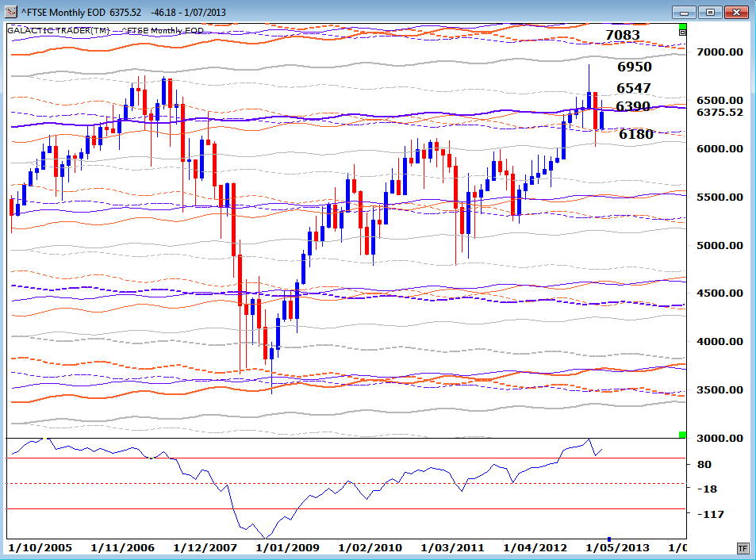The width and height of the screenshot is (756, 560).
Task: Click the 1/04/2012 date label
Action: (535, 548)
